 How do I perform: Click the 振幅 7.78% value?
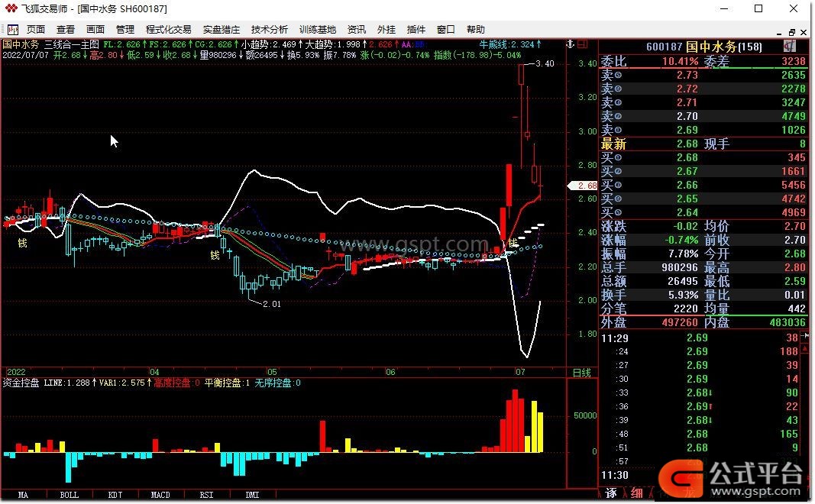click(682, 254)
